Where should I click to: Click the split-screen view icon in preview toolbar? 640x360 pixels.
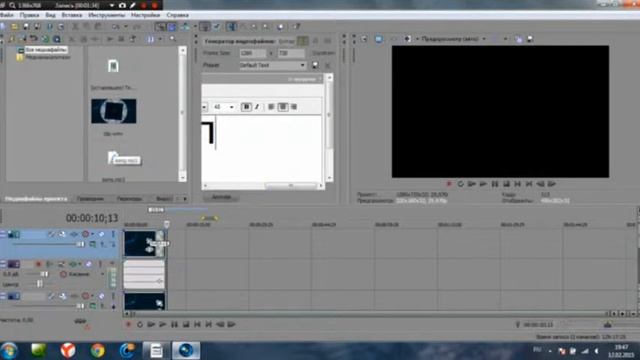[x=408, y=39]
